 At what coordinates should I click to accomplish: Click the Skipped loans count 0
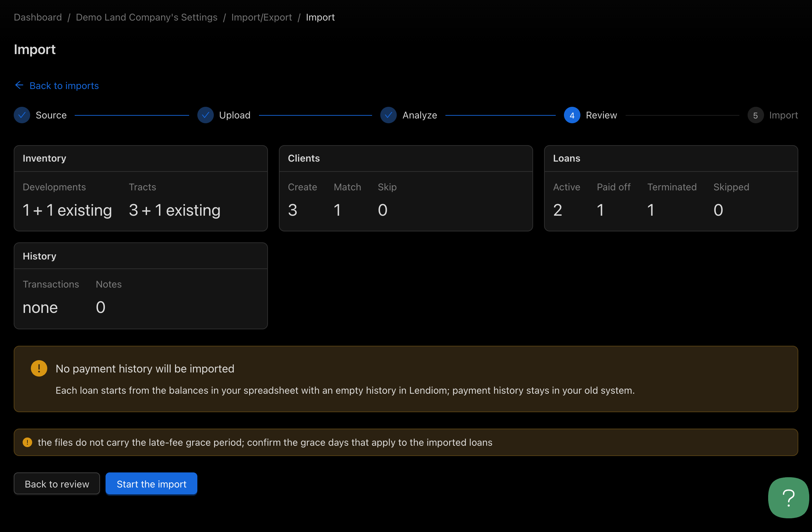coord(718,210)
